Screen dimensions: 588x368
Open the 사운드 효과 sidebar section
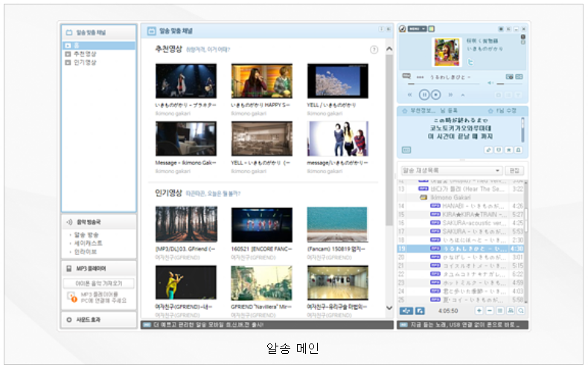(99, 320)
